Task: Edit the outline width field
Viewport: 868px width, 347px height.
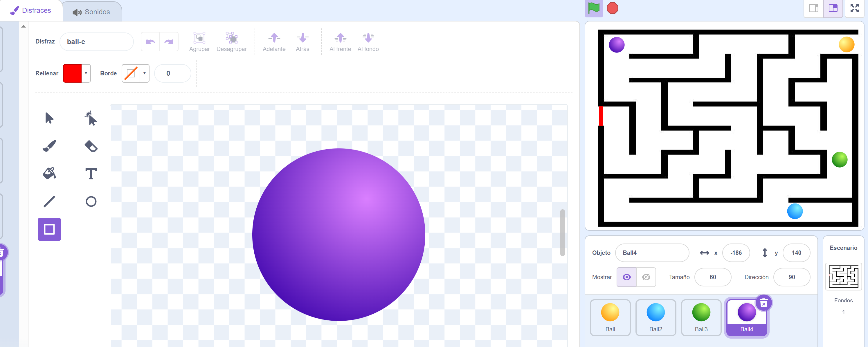Action: point(172,73)
